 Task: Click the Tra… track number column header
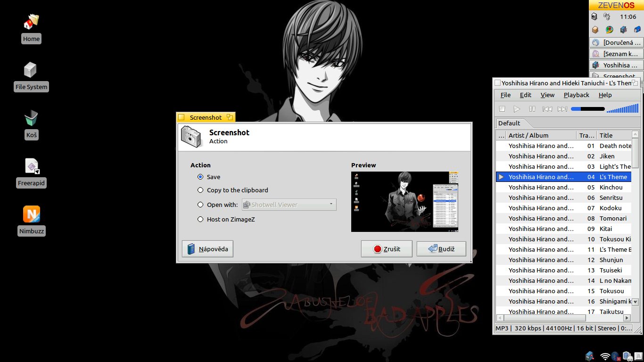[586, 135]
